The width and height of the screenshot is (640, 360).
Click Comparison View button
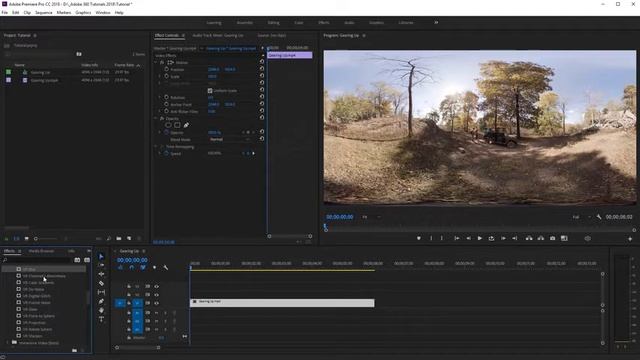564,238
